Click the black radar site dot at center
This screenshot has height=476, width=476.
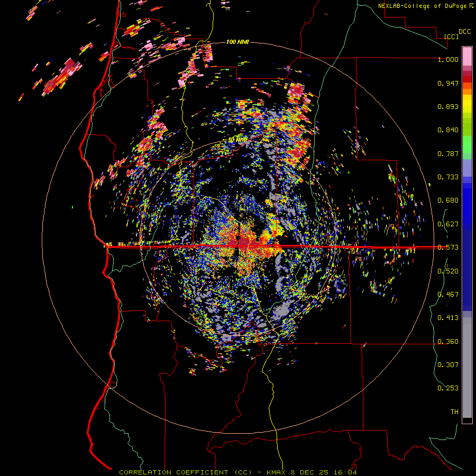pos(239,237)
